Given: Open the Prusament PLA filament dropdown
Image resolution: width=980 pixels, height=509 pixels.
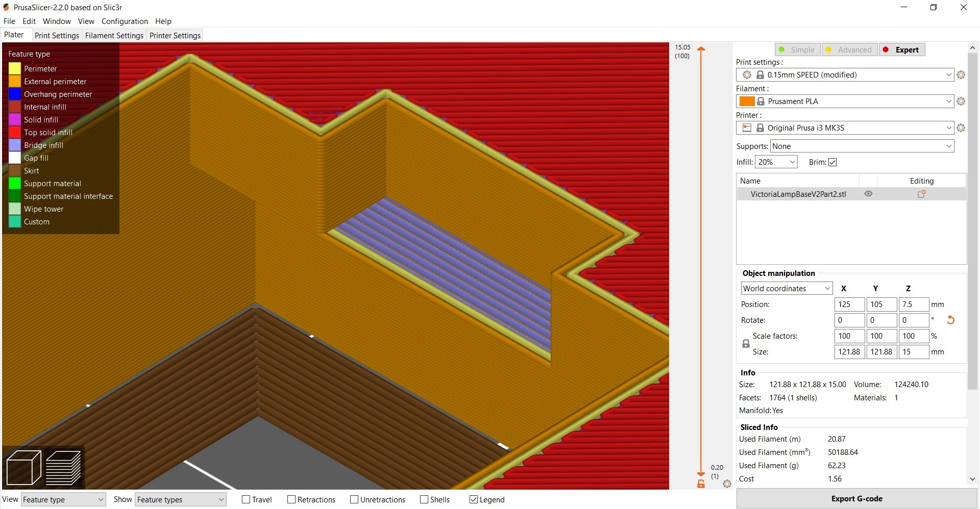Looking at the screenshot, I should pyautogui.click(x=845, y=101).
